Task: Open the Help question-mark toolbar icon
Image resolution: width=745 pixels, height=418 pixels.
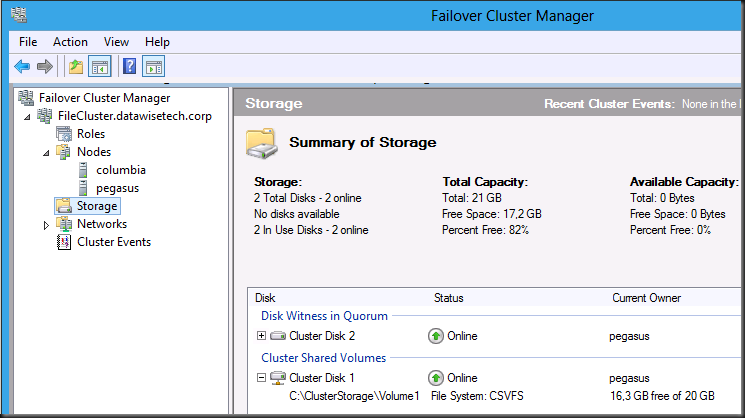Action: tap(129, 66)
